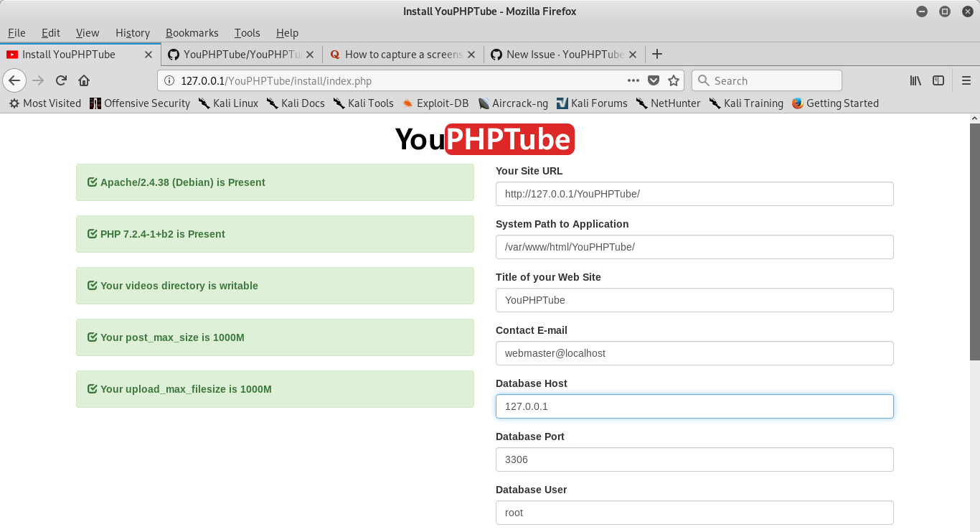
Task: Click the Firefox Library icon
Action: pyautogui.click(x=915, y=80)
